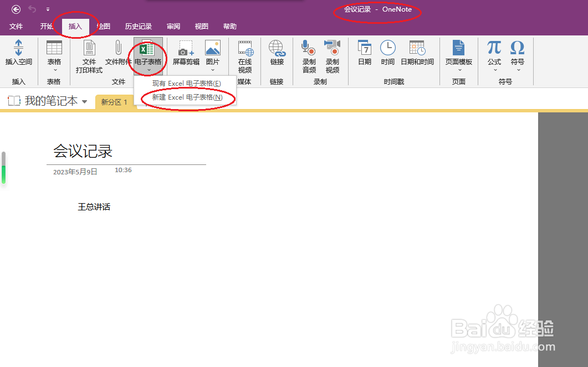Switch to the 开始 ribbon tab
This screenshot has width=588, height=367.
[x=47, y=26]
